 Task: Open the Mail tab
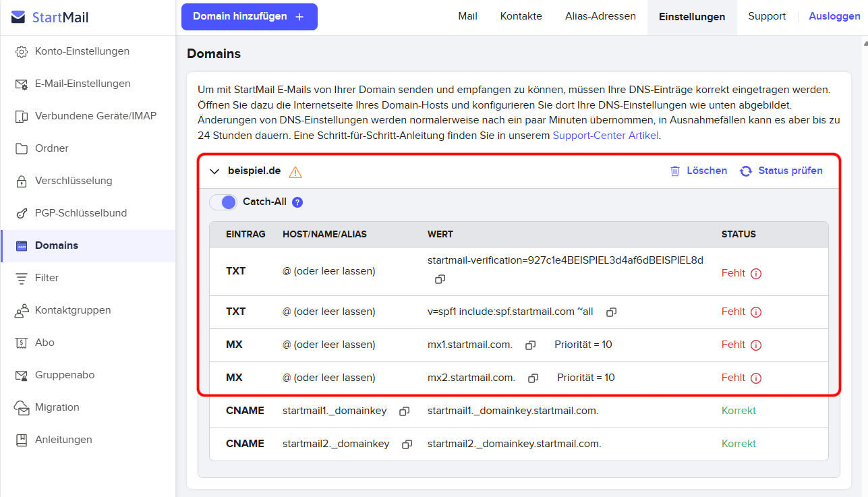pos(467,16)
